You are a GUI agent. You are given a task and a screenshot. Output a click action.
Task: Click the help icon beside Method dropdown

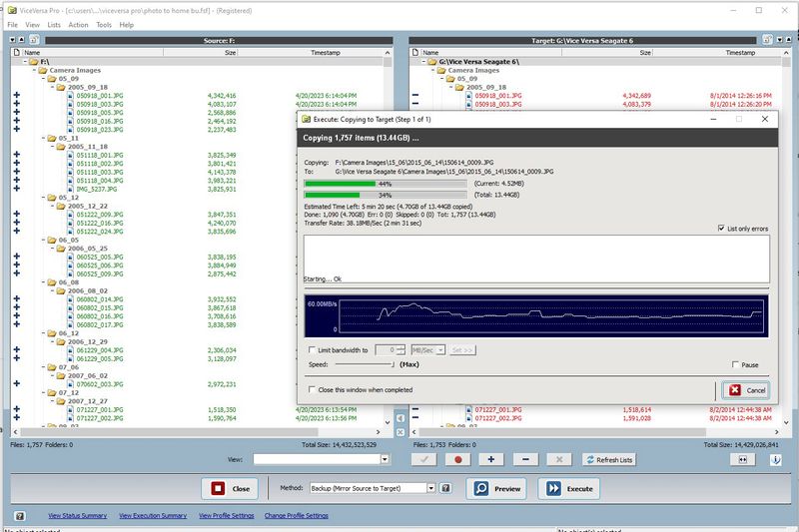pyautogui.click(x=445, y=488)
